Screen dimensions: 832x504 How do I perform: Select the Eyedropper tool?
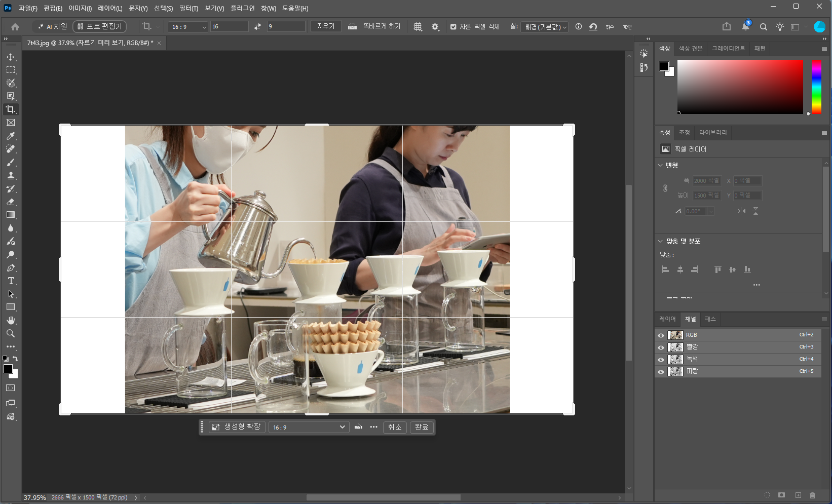(11, 136)
